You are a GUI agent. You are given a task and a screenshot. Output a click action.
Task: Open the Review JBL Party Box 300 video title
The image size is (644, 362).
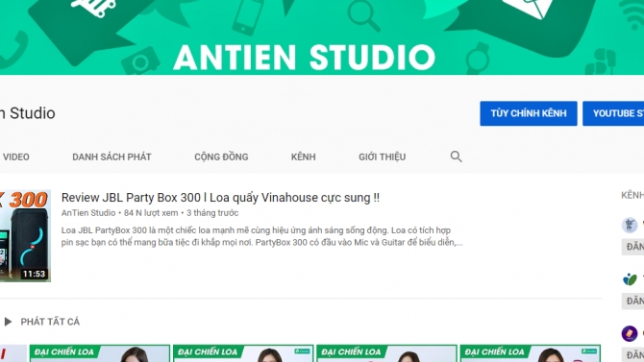pos(220,198)
